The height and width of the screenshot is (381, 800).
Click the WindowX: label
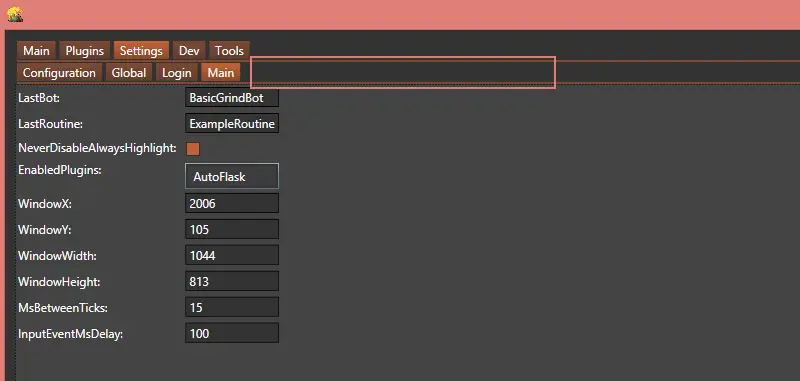[45, 204]
